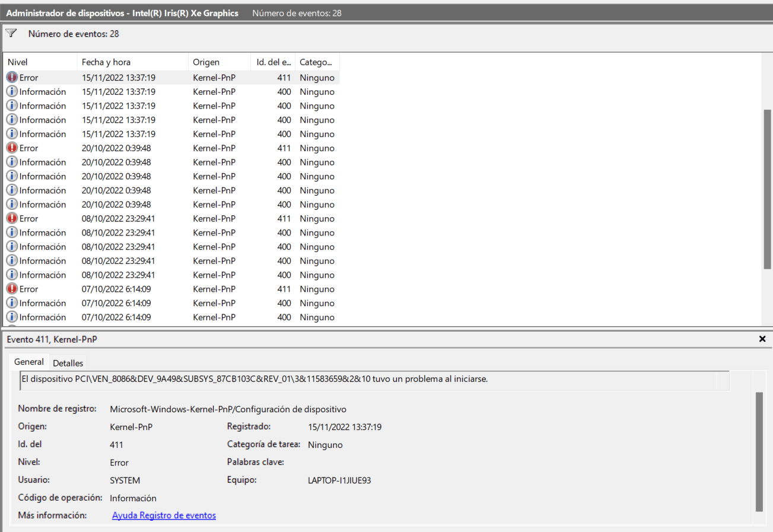Click the Código de operación value Información
773x532 pixels.
tap(133, 498)
